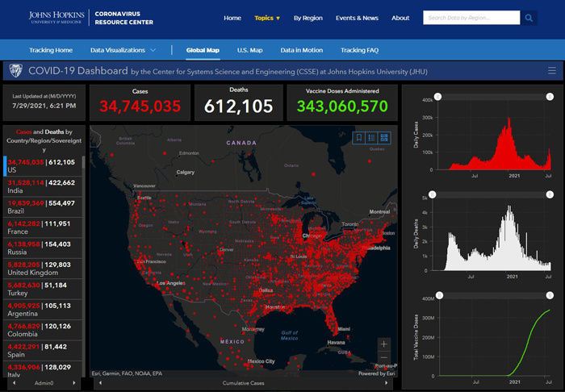Click the Chicago label on the map
565x392 pixels.
[312, 236]
